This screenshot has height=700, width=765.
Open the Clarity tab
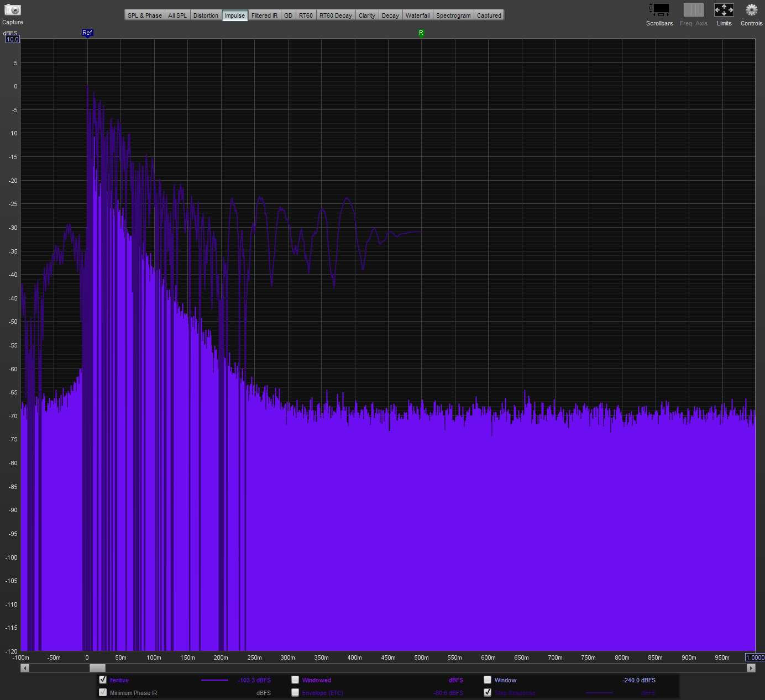point(367,15)
